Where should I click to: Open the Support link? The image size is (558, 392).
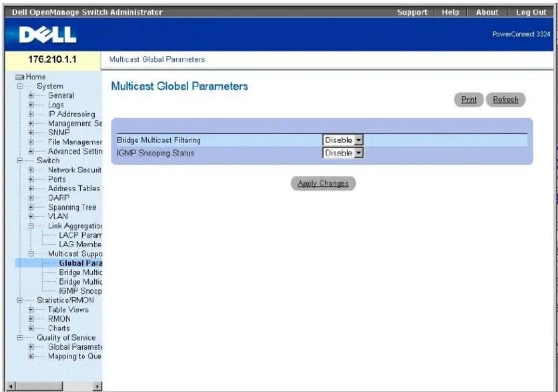[x=412, y=12]
